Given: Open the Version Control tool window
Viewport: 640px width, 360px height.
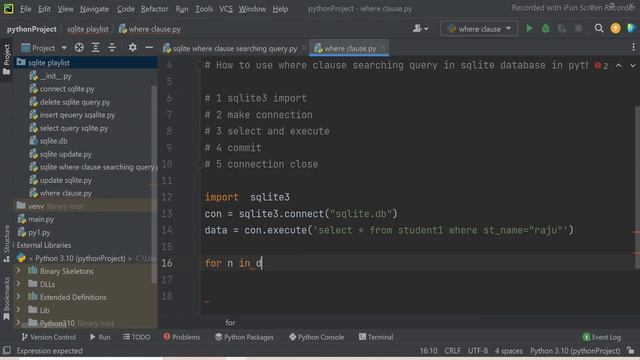Looking at the screenshot, I should tap(48, 337).
